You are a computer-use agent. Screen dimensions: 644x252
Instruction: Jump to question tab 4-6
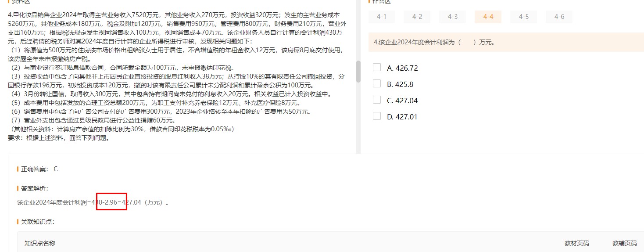pyautogui.click(x=559, y=17)
